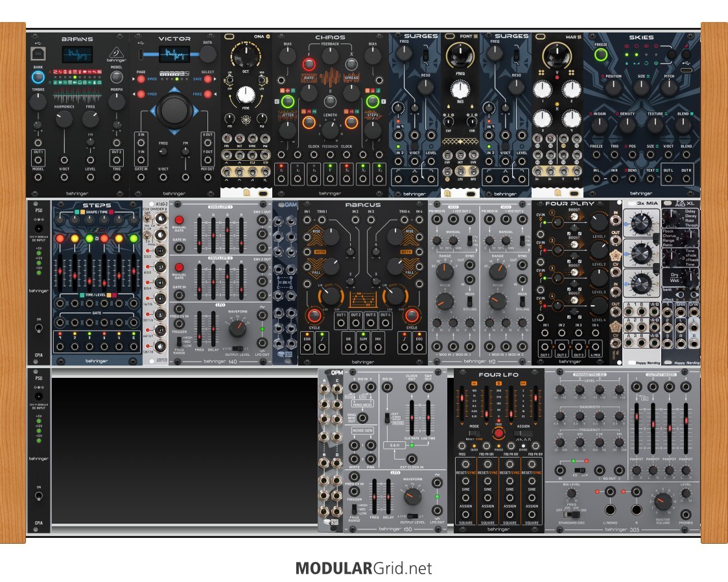Viewport: 728px width, 582px height.
Task: Click the waveform display on Brains
Action: point(77,55)
